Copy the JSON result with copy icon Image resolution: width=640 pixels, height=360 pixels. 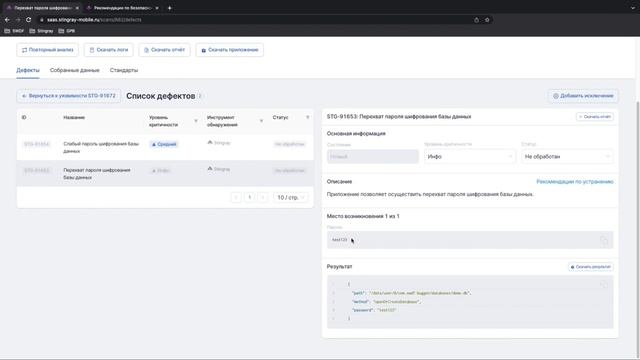click(x=604, y=284)
